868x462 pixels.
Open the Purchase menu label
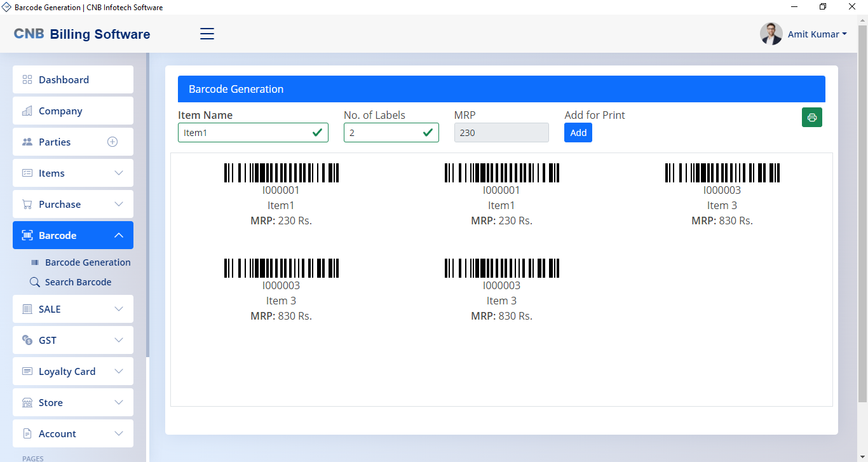pyautogui.click(x=60, y=205)
